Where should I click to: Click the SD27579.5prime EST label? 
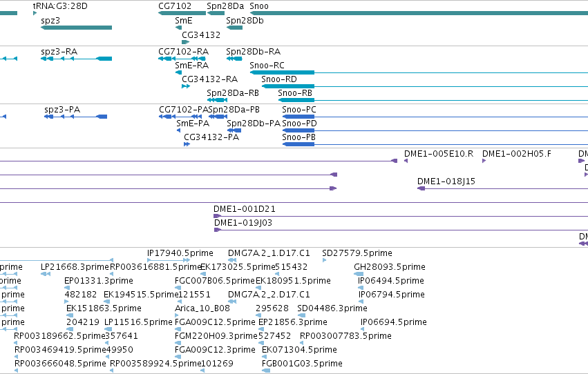pos(357,253)
